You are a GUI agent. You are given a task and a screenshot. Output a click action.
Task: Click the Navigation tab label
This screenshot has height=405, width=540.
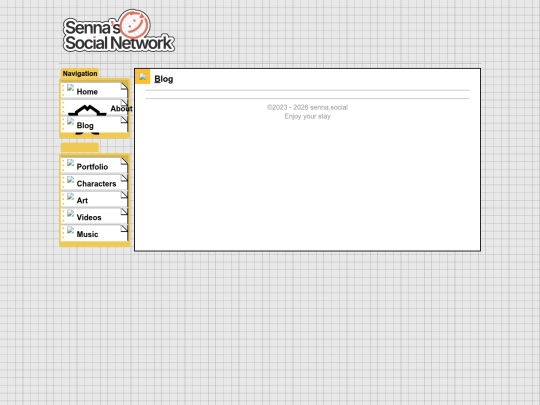click(x=80, y=73)
